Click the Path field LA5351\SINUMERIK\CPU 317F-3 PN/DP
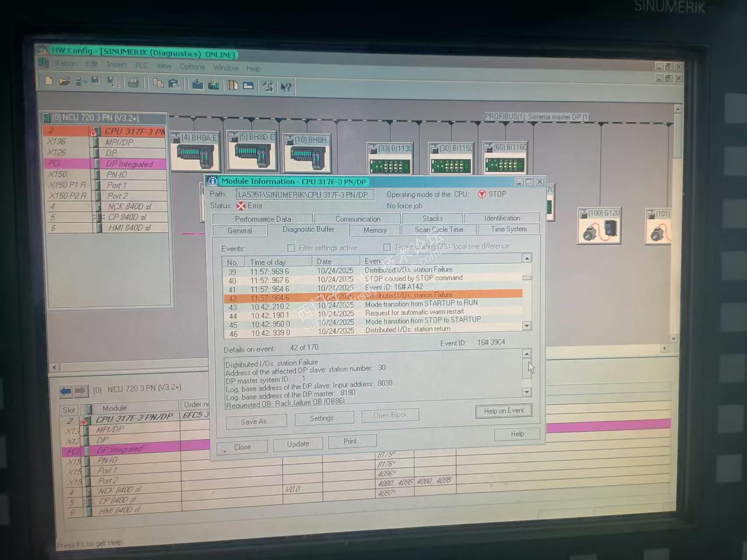 click(305, 194)
